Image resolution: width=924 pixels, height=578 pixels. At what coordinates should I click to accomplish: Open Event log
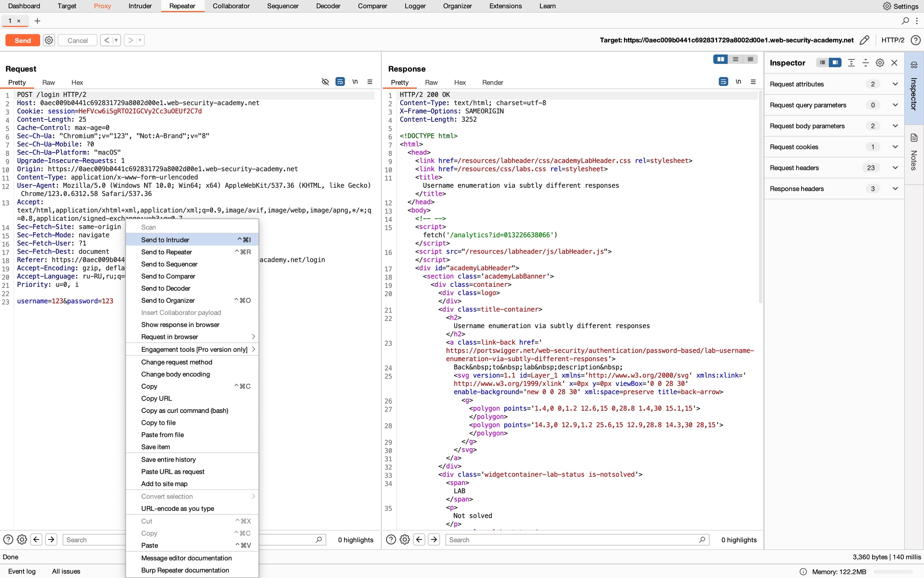pyautogui.click(x=22, y=571)
